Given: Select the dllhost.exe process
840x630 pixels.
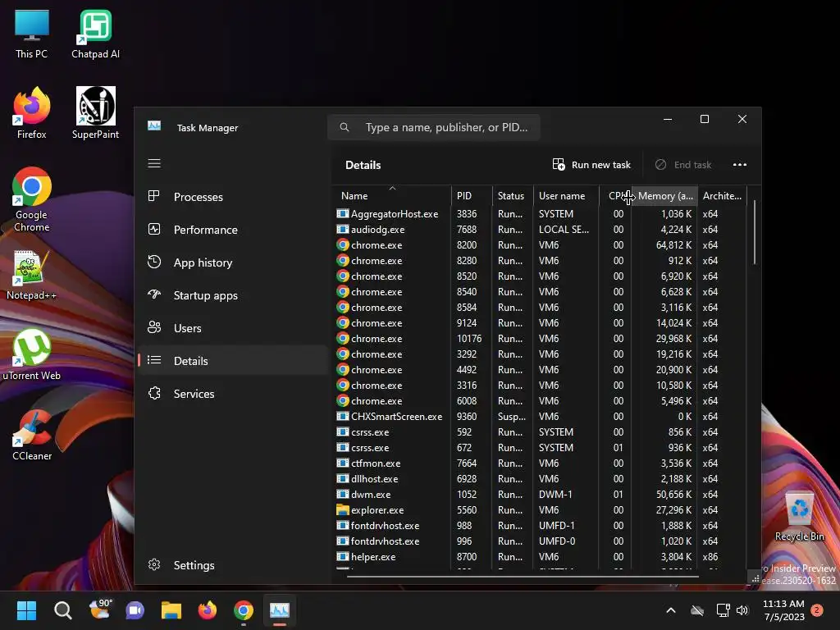Looking at the screenshot, I should (541, 478).
